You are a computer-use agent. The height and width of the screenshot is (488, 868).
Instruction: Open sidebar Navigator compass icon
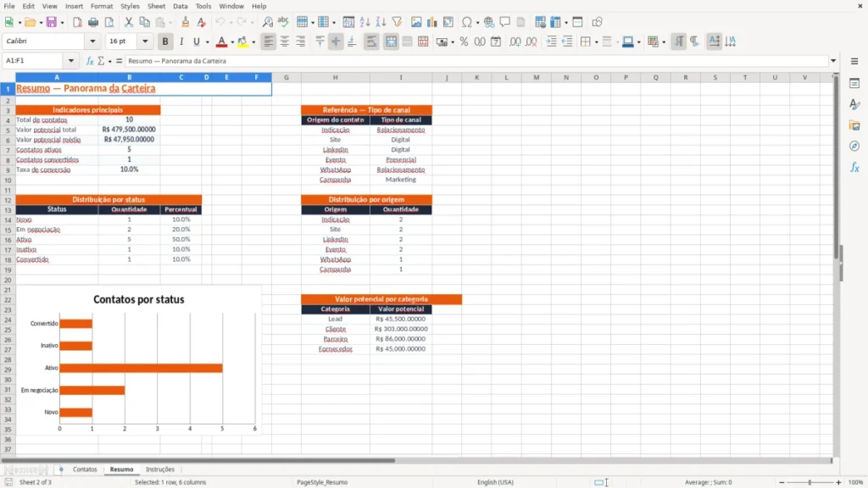click(x=854, y=146)
